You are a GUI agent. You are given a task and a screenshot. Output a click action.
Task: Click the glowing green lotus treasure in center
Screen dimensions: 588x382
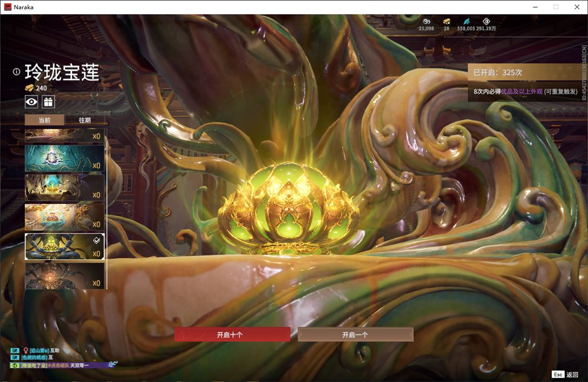click(x=288, y=209)
